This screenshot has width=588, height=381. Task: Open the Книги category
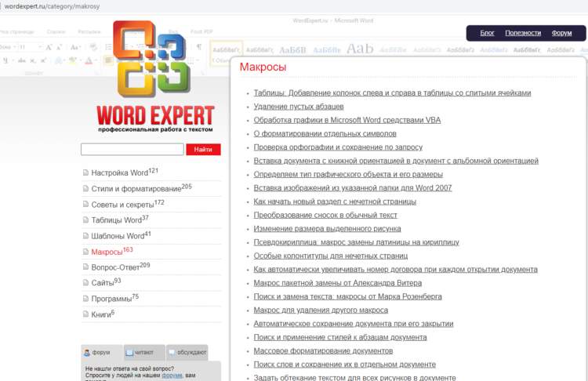[x=101, y=314]
